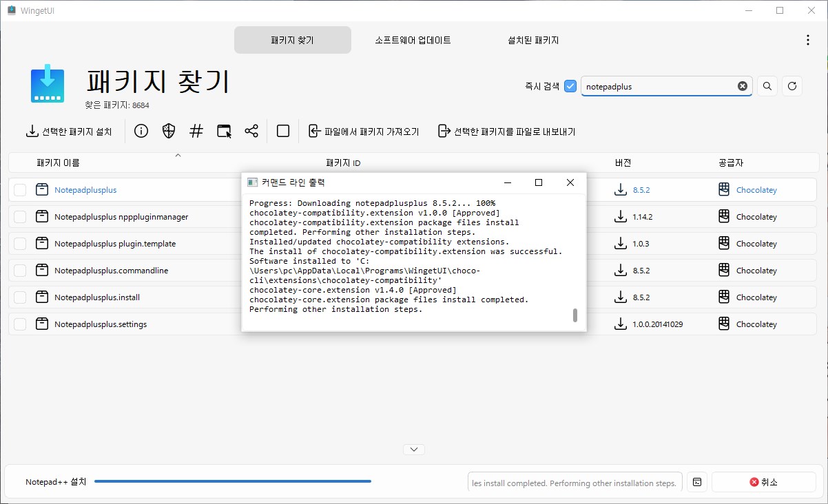Screen dimensions: 828x504
Task: Check the box for Notepadplusplus row
Action: (x=20, y=189)
